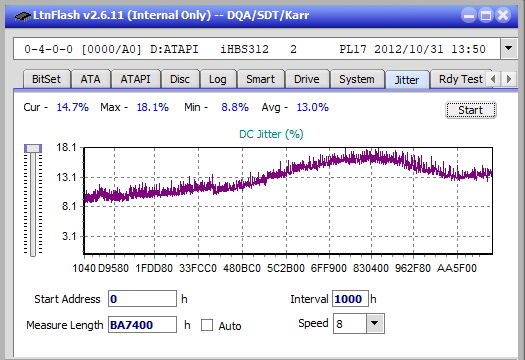
Task: Open the Smart tab
Action: click(x=260, y=79)
